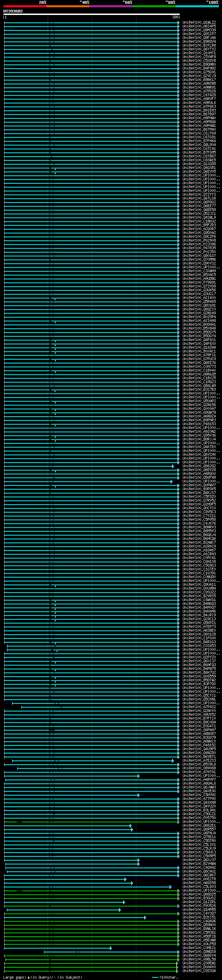Select hit label UniRef100_A7EP73
Viewport: 222px width, 980px height.
pyautogui.click(x=199, y=626)
